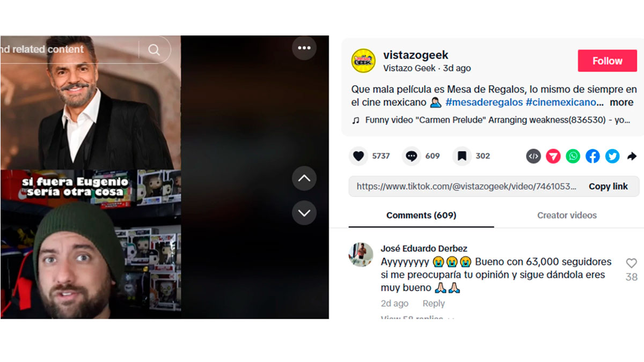The height and width of the screenshot is (362, 644).
Task: Open more share options arrow
Action: (632, 156)
